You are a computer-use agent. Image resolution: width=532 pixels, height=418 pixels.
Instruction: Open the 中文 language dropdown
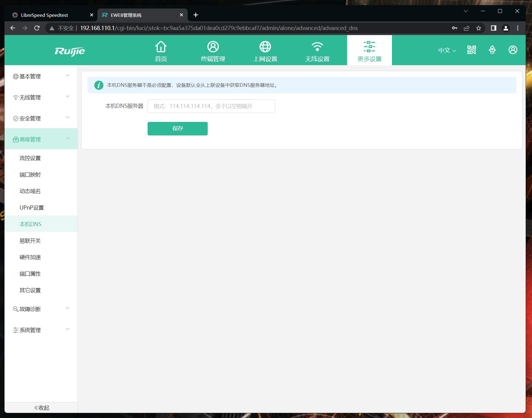(447, 50)
